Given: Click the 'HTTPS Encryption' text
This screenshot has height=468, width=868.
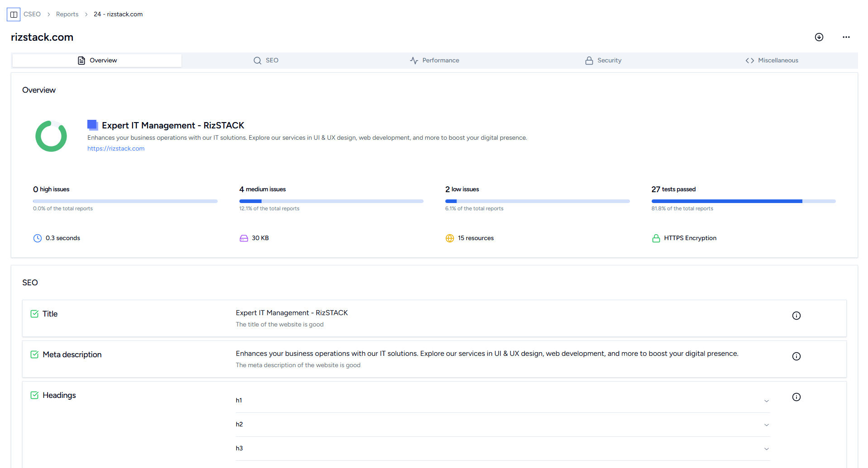Looking at the screenshot, I should (690, 238).
